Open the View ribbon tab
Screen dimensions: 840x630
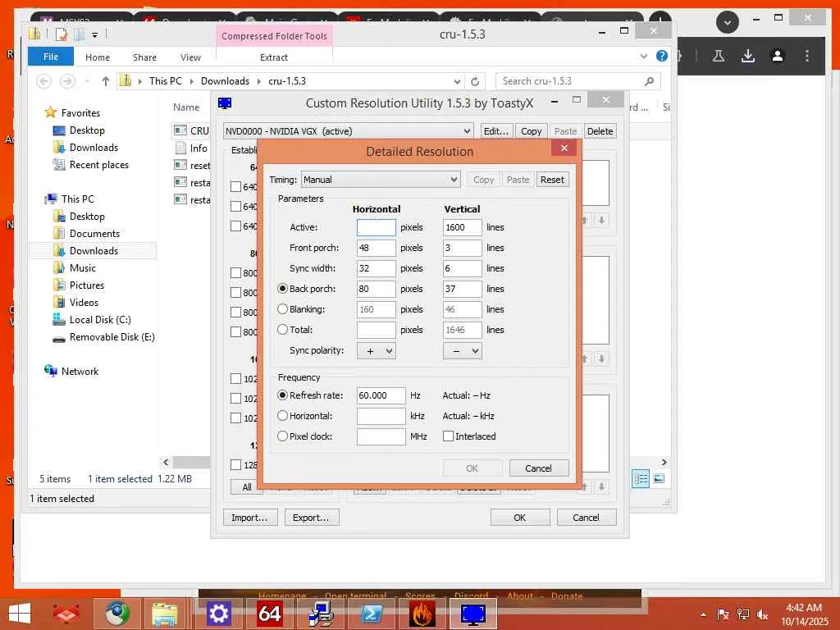(x=190, y=57)
